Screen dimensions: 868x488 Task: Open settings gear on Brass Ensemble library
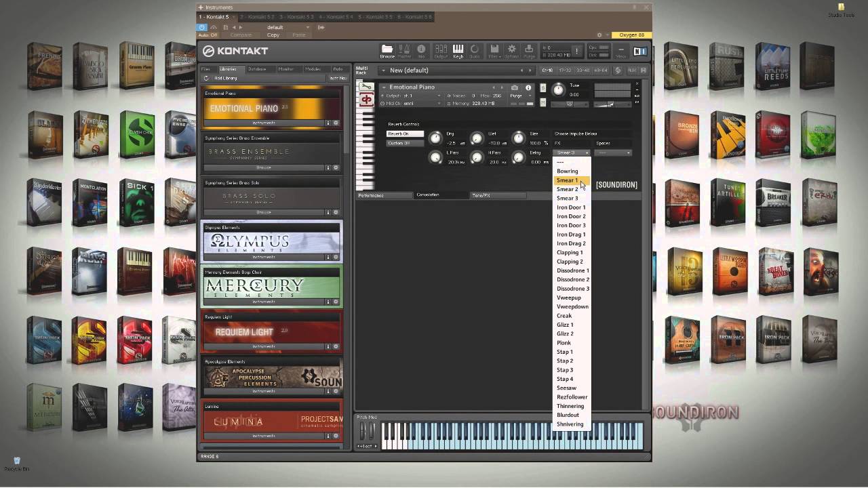coord(336,167)
